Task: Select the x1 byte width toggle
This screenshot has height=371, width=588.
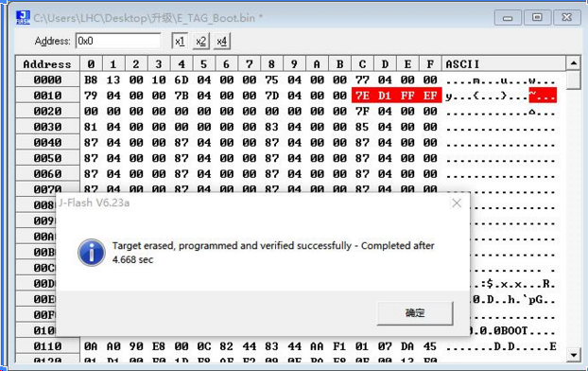Action: [x=180, y=41]
